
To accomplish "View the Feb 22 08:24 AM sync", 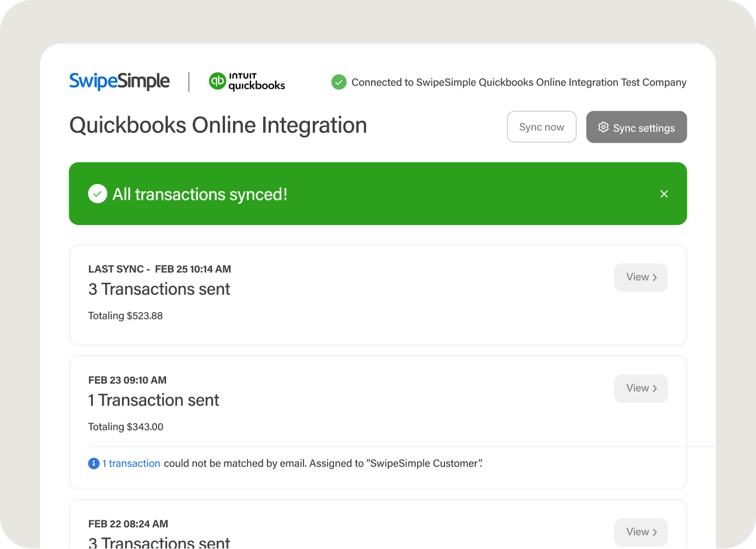I will 641,532.
